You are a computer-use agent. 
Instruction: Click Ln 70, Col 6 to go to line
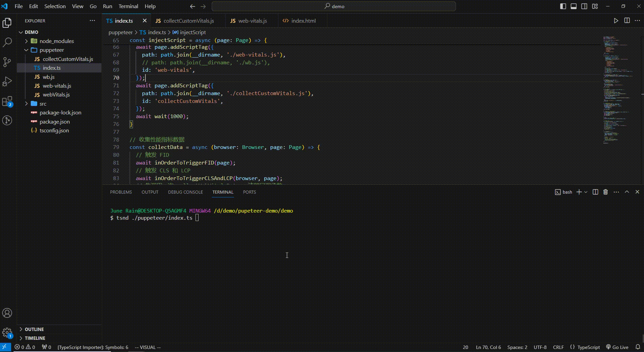(x=488, y=347)
